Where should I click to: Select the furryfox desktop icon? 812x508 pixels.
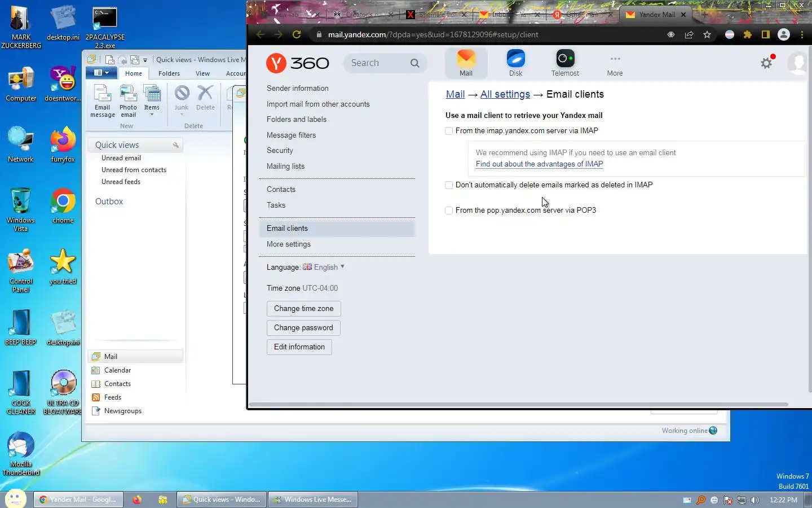pos(63,145)
